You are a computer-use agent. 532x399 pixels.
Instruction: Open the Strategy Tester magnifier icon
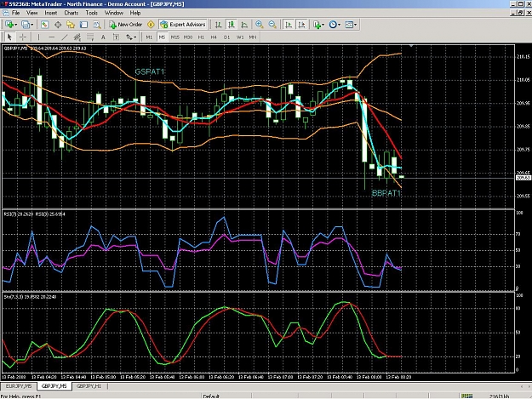(97, 25)
